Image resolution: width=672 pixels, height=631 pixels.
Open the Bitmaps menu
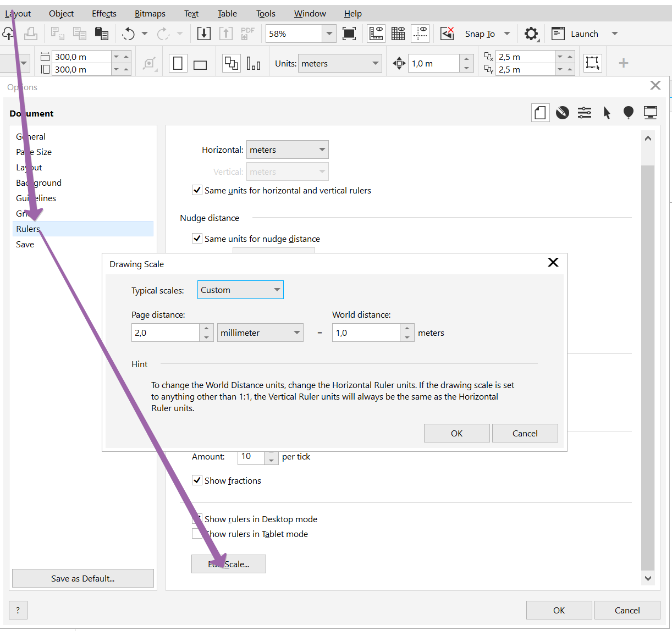tap(150, 13)
